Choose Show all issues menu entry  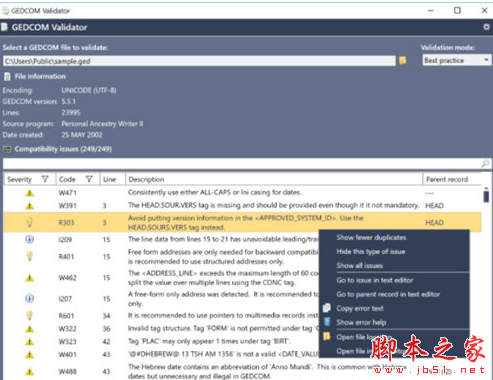359,266
